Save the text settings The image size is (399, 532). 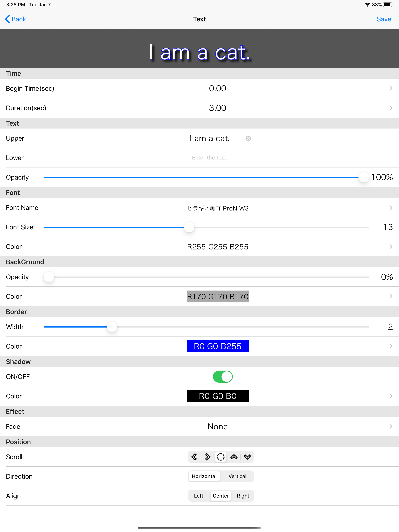click(x=384, y=19)
